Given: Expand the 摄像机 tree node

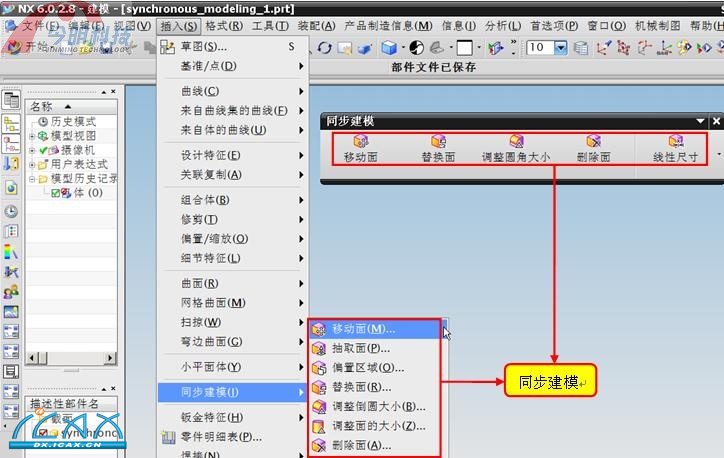Looking at the screenshot, I should (x=32, y=150).
